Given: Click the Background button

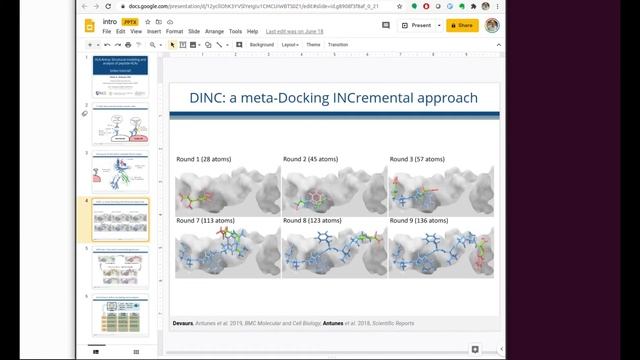Looking at the screenshot, I should pyautogui.click(x=262, y=45).
